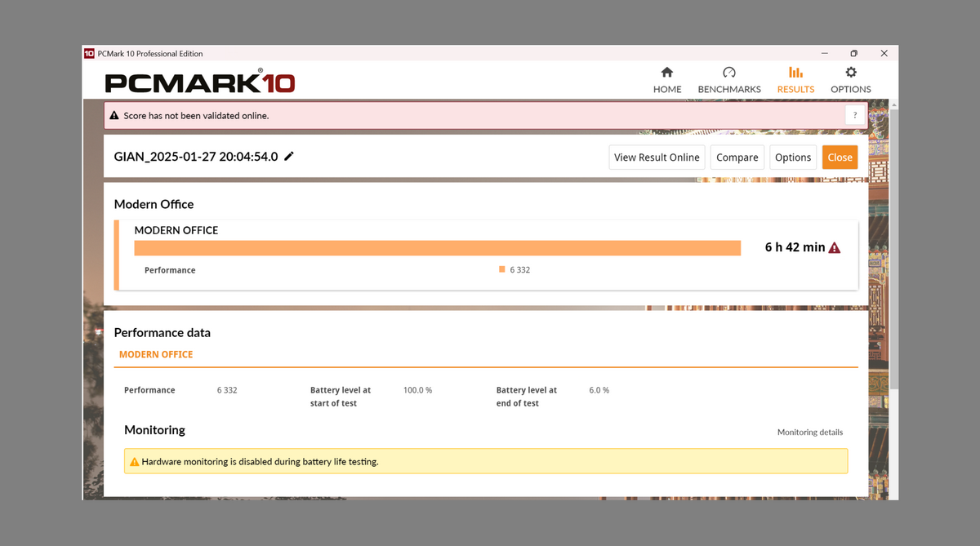Click the Modern Office section heading
Screen dimensions: 980x546
pyautogui.click(x=154, y=204)
